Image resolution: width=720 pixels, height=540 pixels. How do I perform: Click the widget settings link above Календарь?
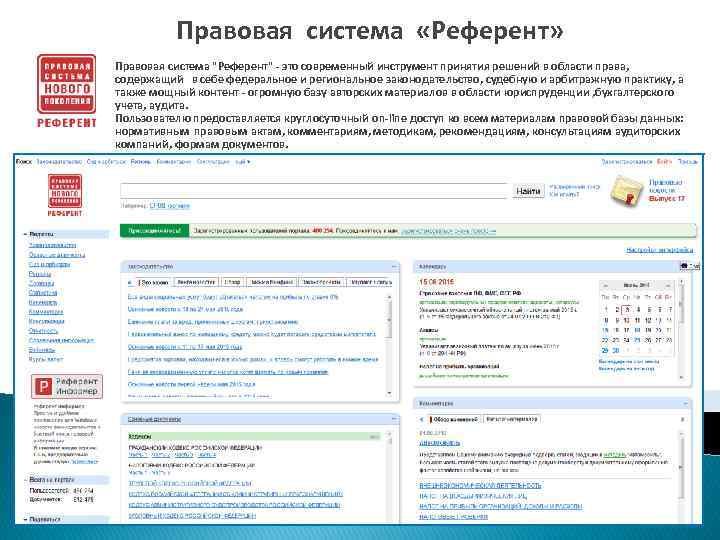[x=660, y=250]
